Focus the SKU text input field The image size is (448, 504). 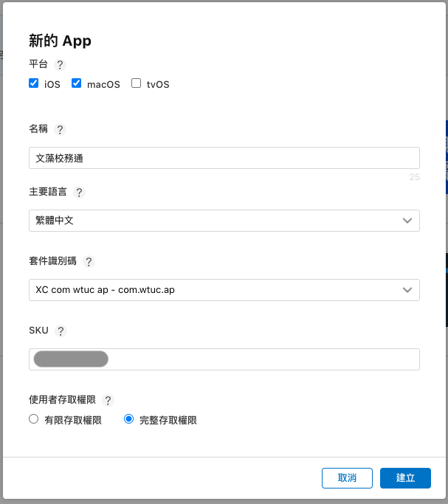(258, 359)
